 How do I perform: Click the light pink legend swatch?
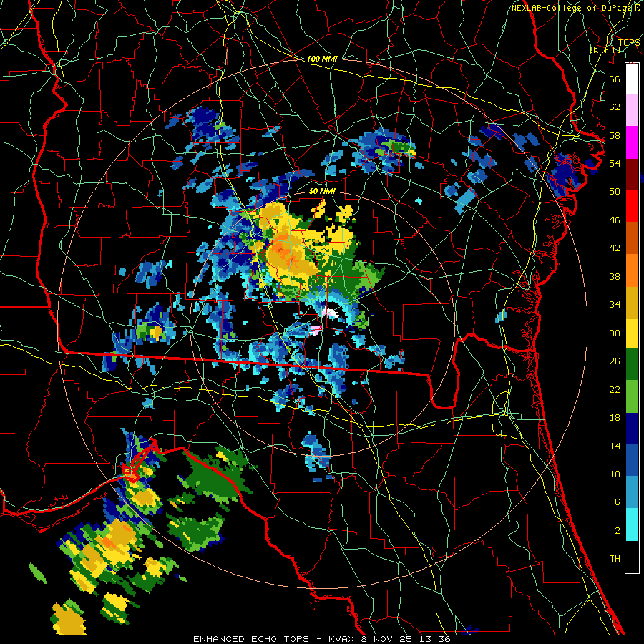pos(632,109)
